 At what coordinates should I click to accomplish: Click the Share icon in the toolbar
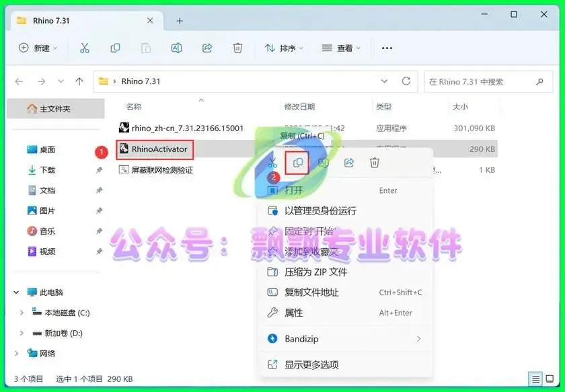(207, 48)
